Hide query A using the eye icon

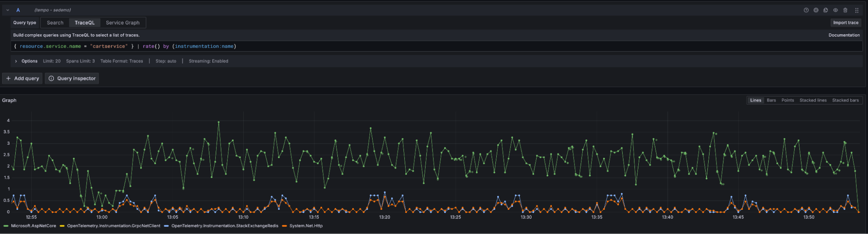[835, 10]
